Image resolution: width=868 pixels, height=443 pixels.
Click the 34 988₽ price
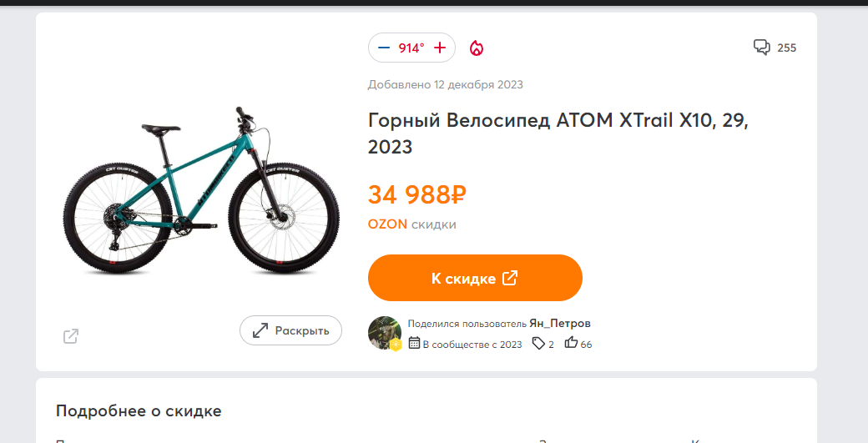click(x=416, y=195)
